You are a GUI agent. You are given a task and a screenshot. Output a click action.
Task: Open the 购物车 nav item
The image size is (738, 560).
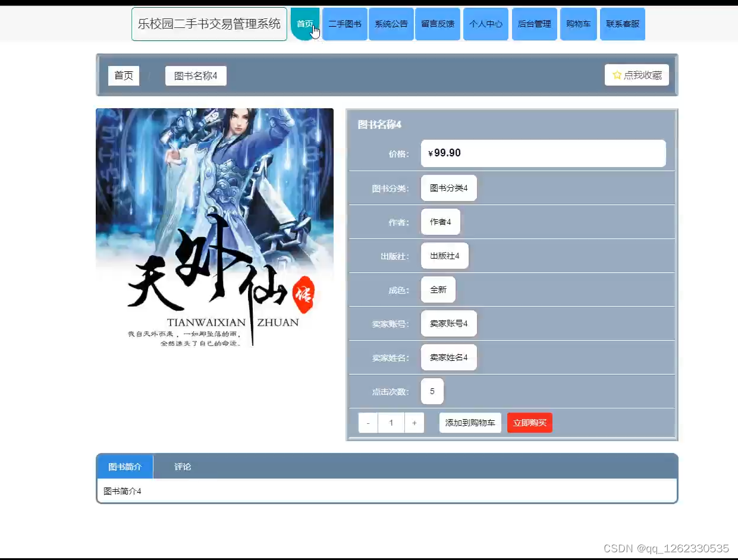point(579,24)
